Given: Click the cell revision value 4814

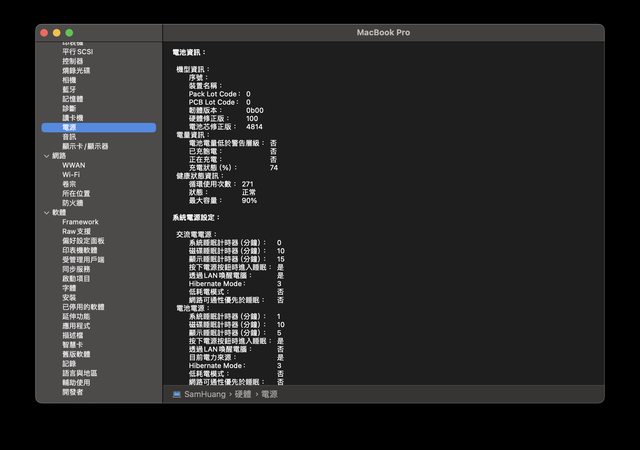Looking at the screenshot, I should (x=254, y=127).
